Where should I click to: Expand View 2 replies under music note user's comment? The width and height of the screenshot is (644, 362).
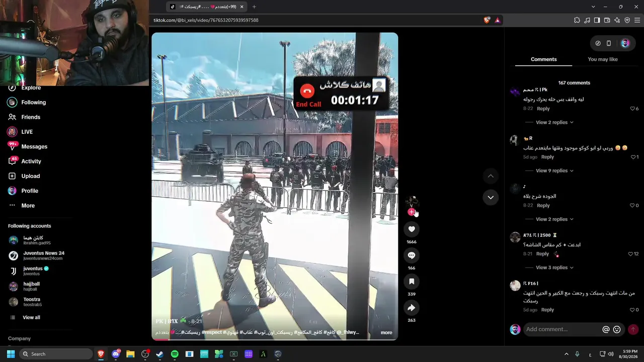pos(554,219)
